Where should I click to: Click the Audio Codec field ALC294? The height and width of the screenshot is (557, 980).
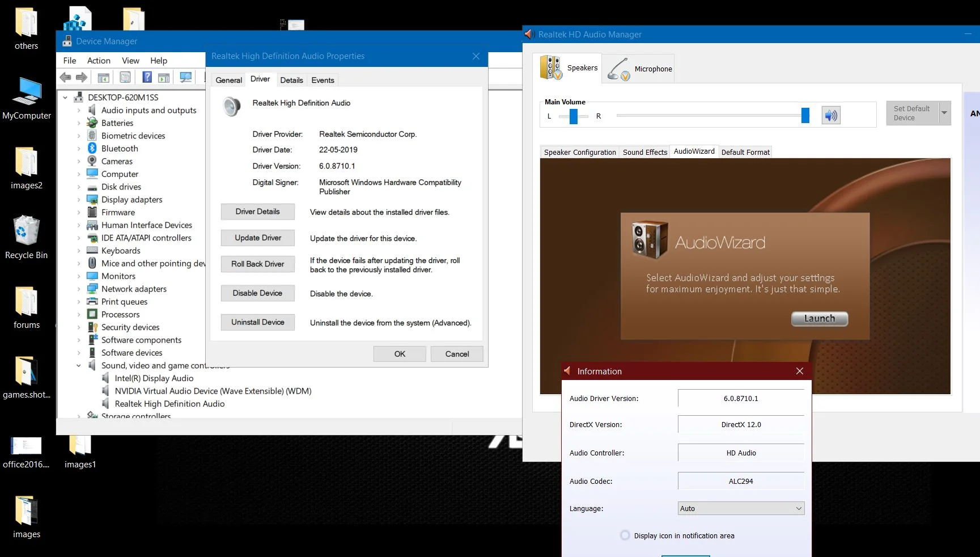click(741, 481)
